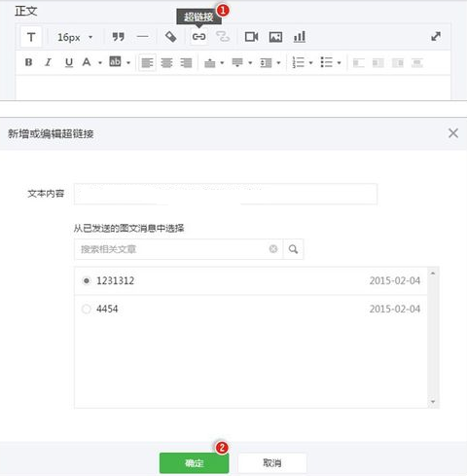Toggle bold formatting
Screen dimensions: 467x476
pyautogui.click(x=28, y=62)
